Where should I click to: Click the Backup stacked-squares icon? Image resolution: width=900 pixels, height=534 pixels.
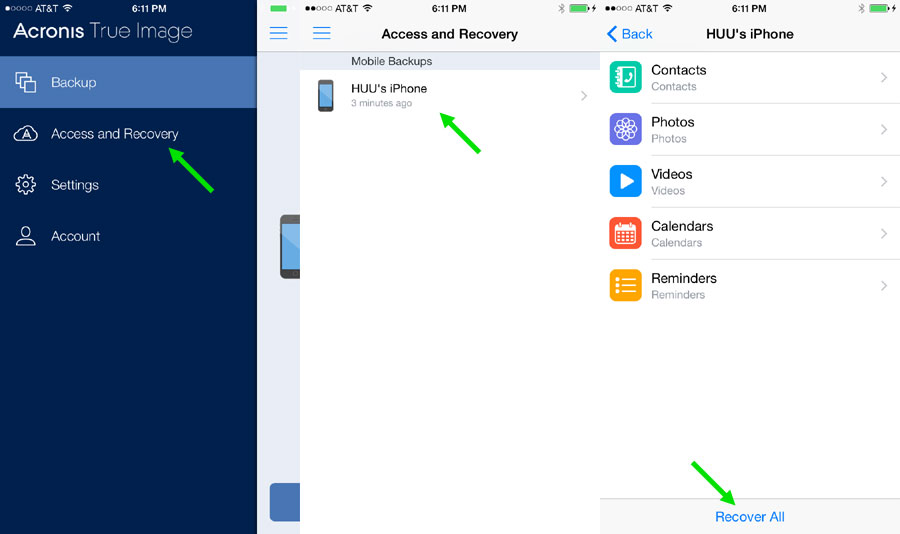coord(26,82)
